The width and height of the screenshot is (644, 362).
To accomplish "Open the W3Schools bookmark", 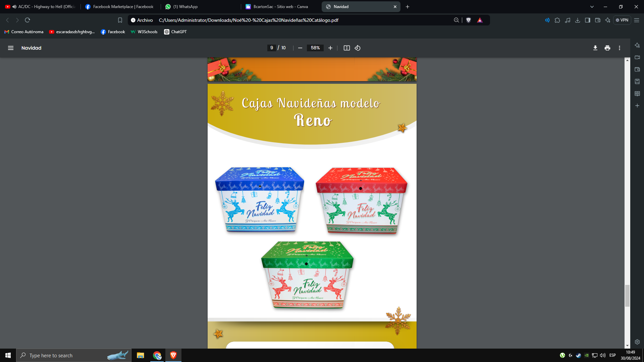I will point(144,32).
